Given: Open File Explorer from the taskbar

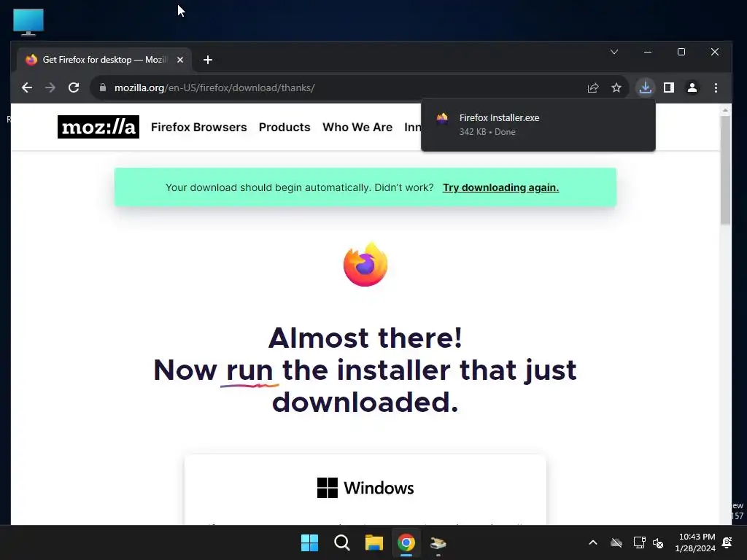Looking at the screenshot, I should (x=374, y=542).
